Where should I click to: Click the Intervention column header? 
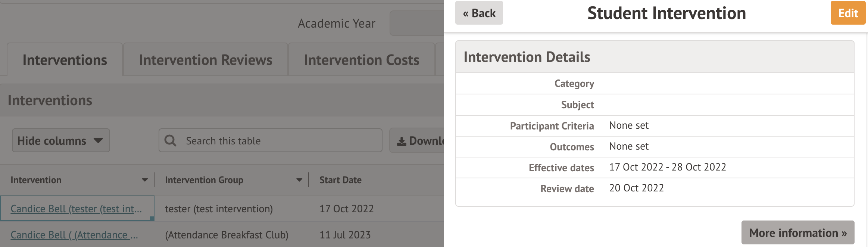click(36, 180)
